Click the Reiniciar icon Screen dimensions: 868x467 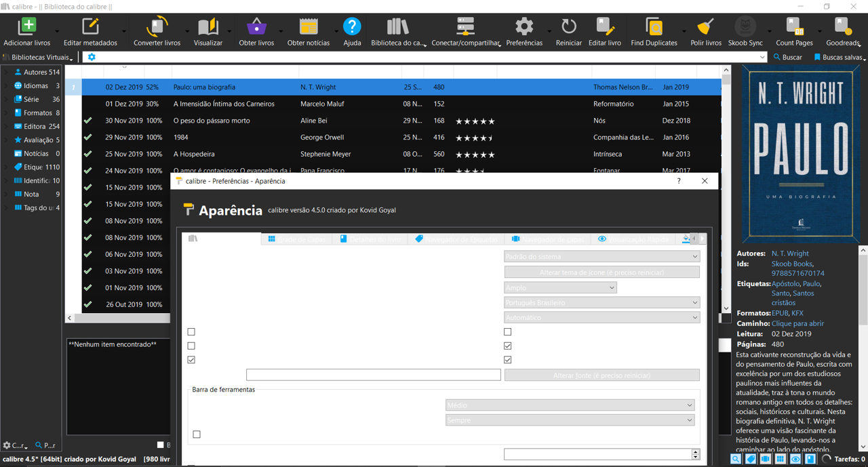click(568, 27)
